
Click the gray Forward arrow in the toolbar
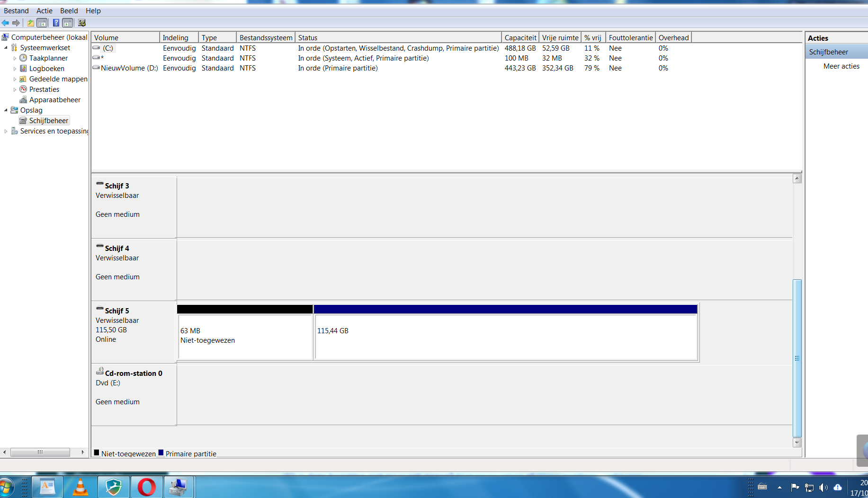pos(16,23)
